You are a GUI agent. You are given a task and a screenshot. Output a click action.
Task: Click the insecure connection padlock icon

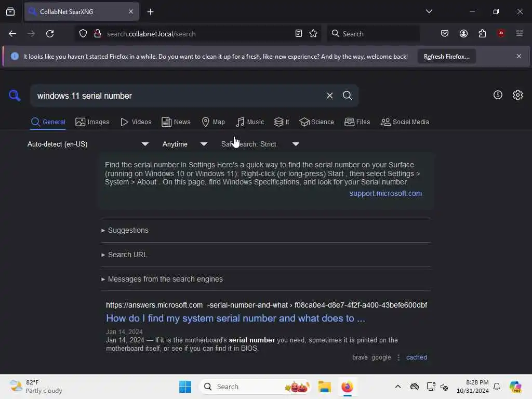(x=97, y=34)
